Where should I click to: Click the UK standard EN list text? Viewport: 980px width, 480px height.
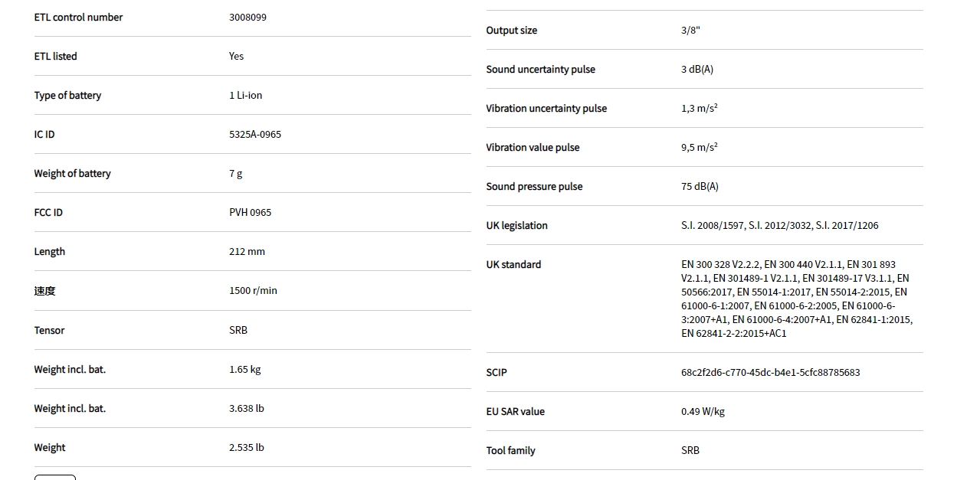click(795, 299)
